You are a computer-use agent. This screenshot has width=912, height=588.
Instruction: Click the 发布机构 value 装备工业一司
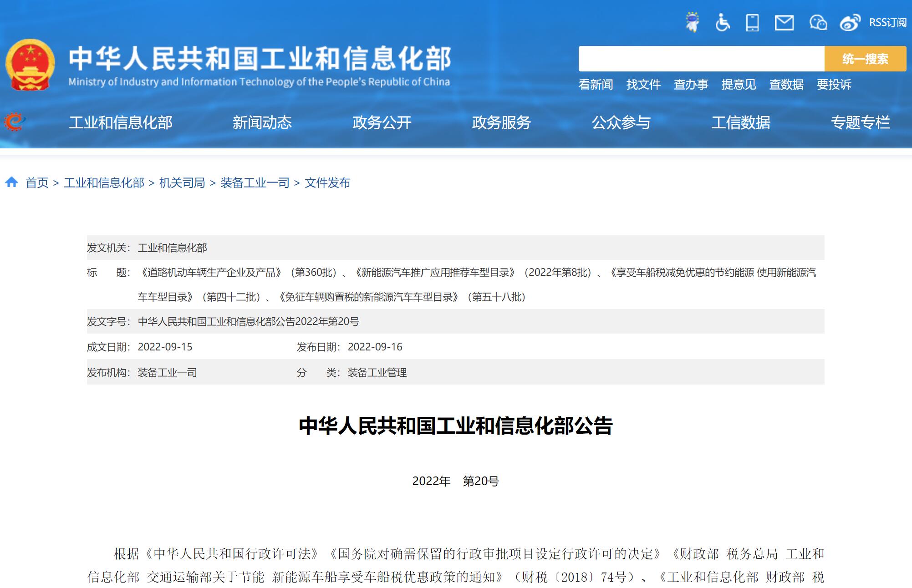point(168,373)
